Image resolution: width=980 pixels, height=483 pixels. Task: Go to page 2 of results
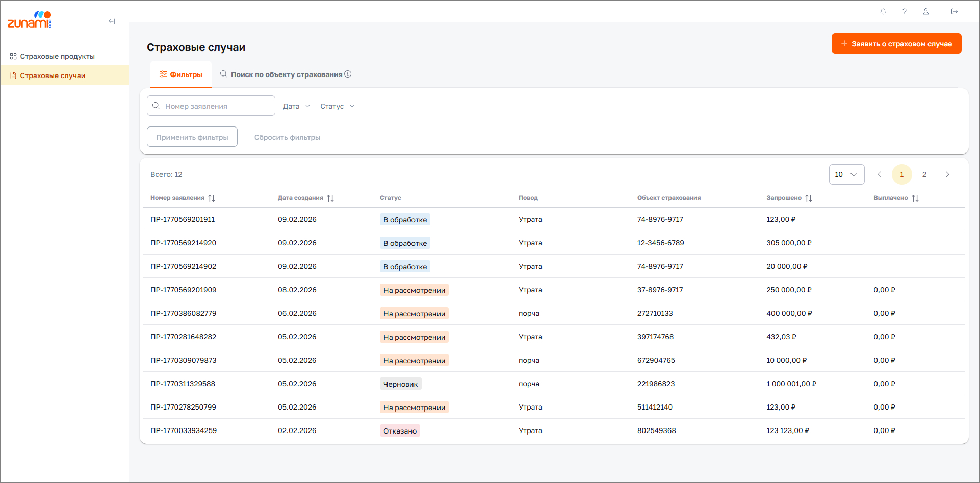(x=924, y=174)
